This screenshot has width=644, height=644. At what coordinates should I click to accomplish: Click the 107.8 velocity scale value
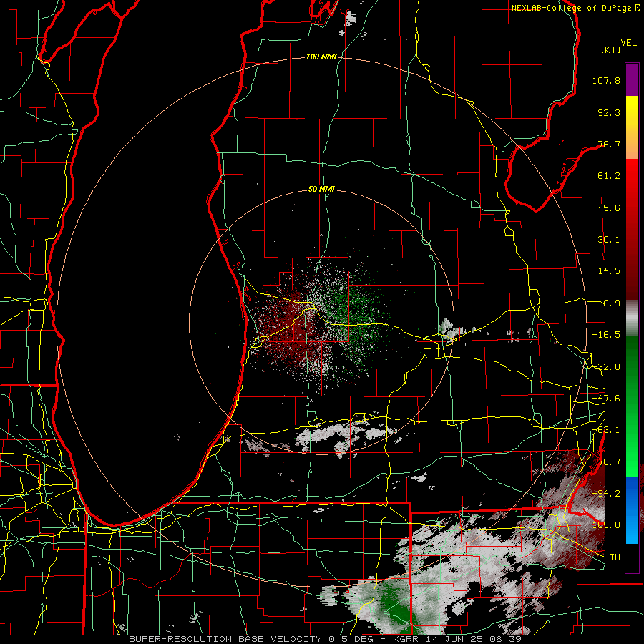[x=606, y=80]
